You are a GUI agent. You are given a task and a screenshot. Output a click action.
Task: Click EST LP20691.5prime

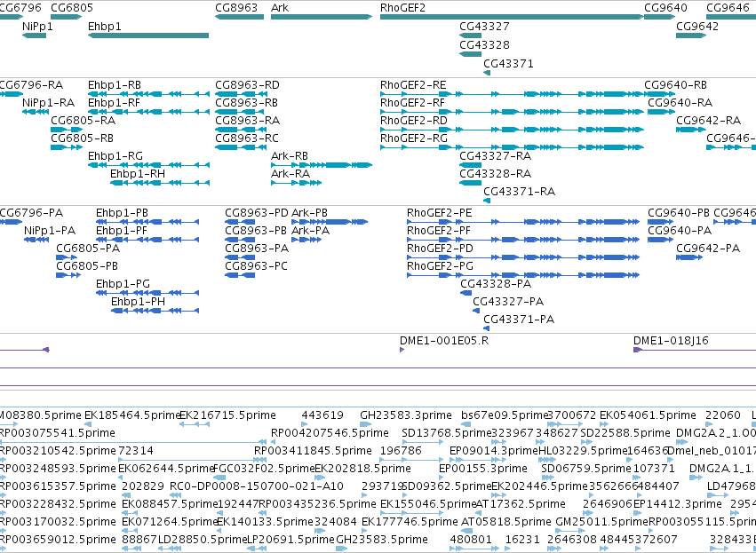(x=290, y=540)
